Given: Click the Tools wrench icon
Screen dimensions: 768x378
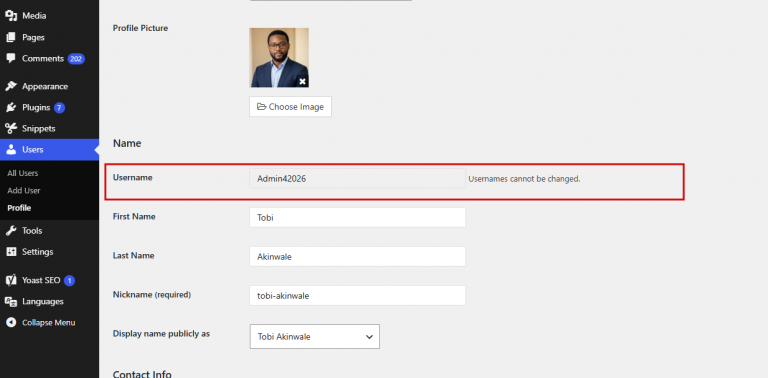Looking at the screenshot, I should click(x=11, y=231).
